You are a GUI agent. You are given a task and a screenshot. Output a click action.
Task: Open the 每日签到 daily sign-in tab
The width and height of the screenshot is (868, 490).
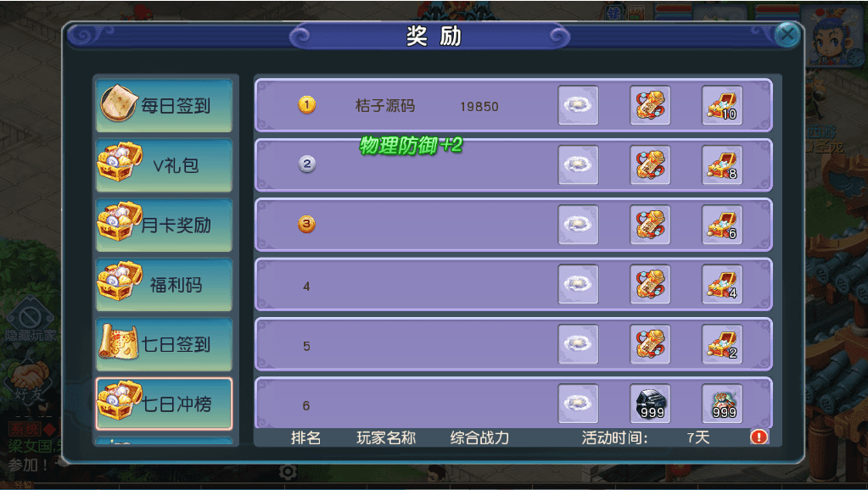point(164,105)
